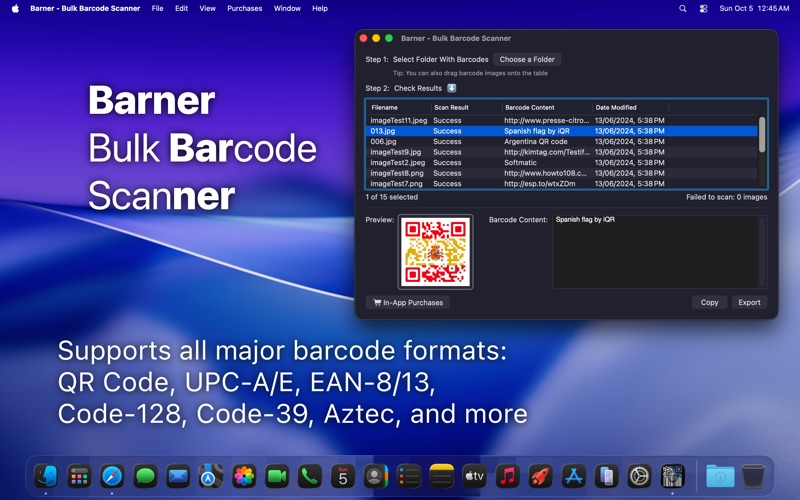The width and height of the screenshot is (800, 500).
Task: Open RocketSim rocket app in dock
Action: tap(540, 477)
